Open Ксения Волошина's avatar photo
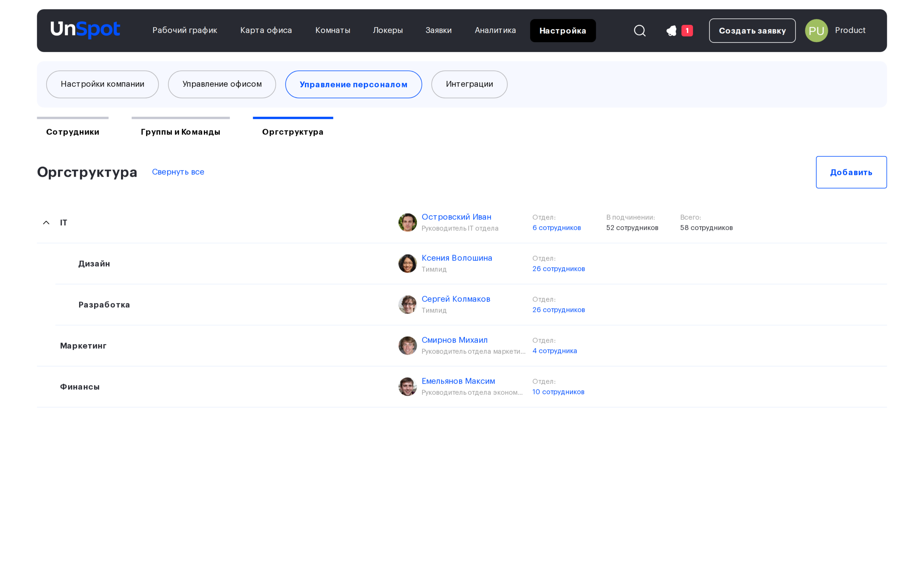The image size is (924, 578). tap(407, 263)
